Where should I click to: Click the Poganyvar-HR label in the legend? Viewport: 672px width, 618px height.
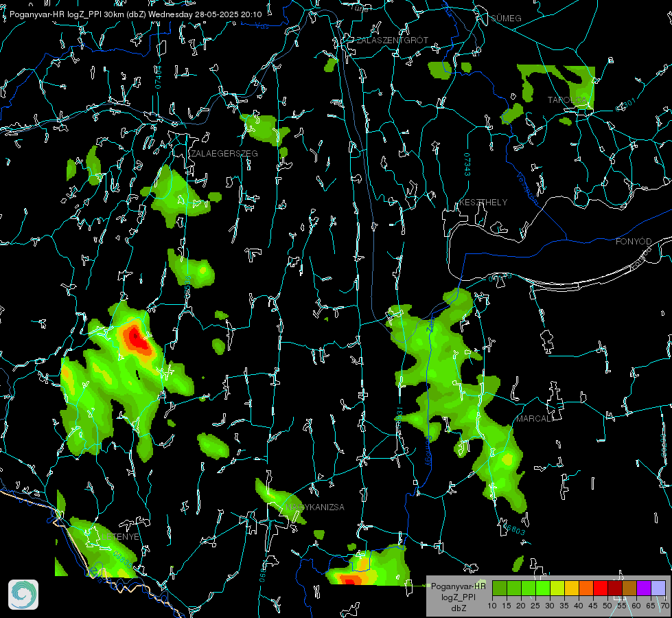coord(458,586)
